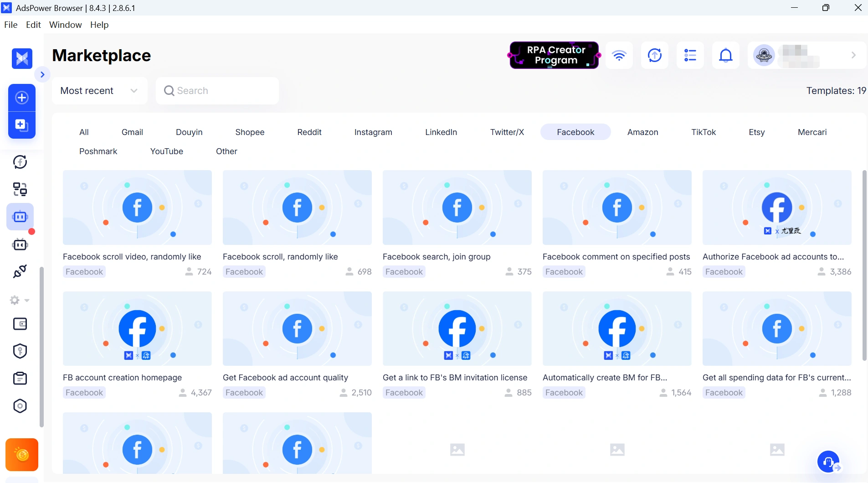The image size is (868, 483).
Task: Open the floating support chat button
Action: click(x=829, y=462)
